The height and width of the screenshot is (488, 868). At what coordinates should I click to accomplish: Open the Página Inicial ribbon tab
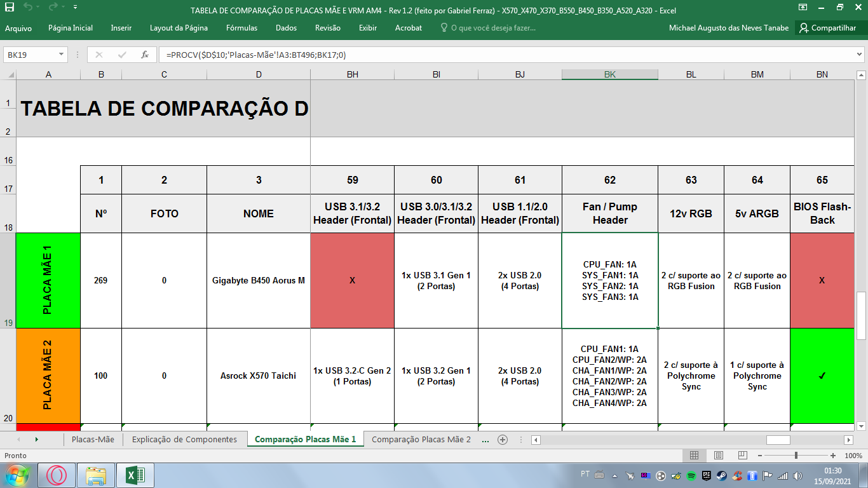pyautogui.click(x=71, y=28)
